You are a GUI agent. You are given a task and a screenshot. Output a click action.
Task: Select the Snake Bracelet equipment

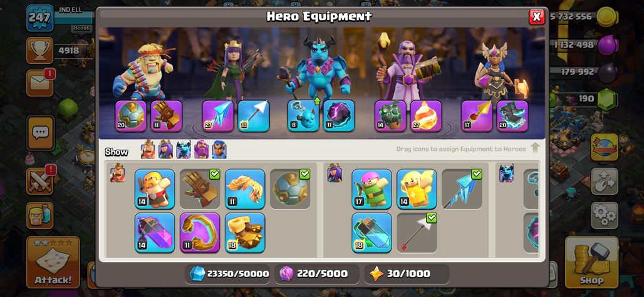[200, 232]
